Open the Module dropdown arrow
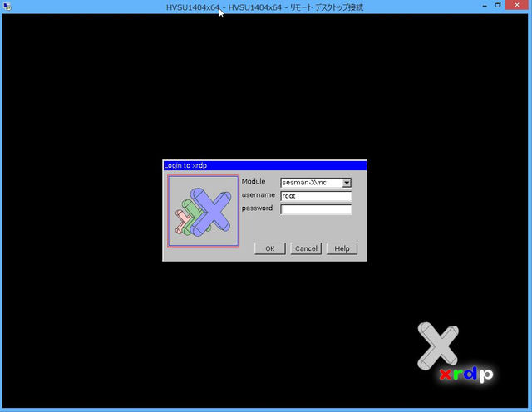 [346, 183]
